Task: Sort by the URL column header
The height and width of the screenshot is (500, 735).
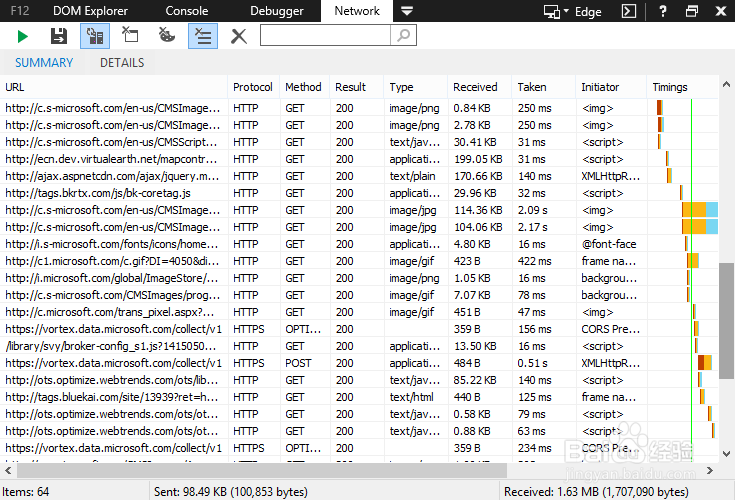Action: point(114,87)
